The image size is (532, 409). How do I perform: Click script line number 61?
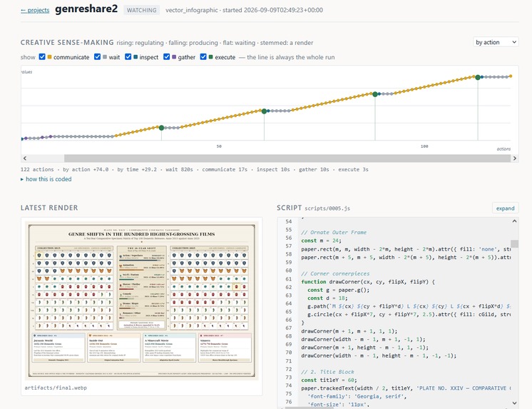tap(288, 279)
